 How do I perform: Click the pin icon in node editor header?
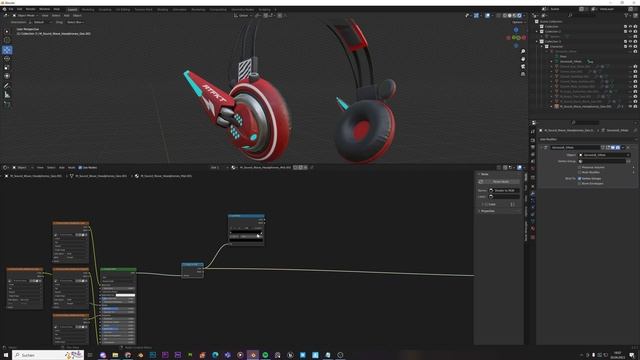coord(312,167)
